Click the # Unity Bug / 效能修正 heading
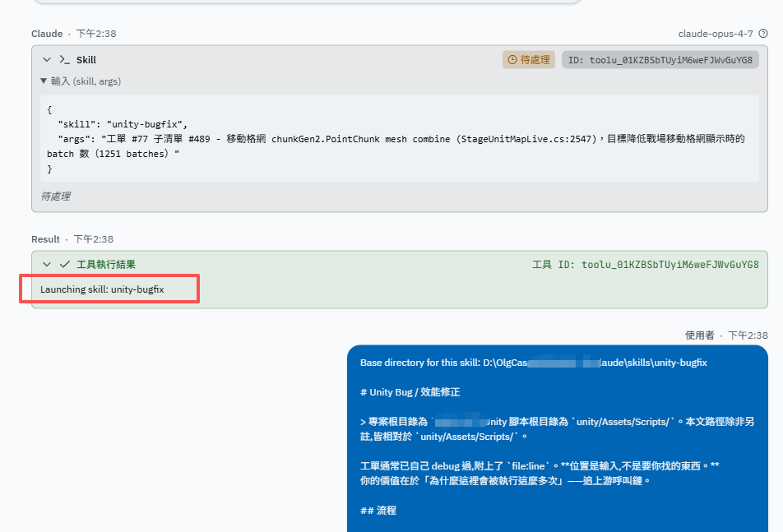The height and width of the screenshot is (532, 783). pyautogui.click(x=410, y=392)
